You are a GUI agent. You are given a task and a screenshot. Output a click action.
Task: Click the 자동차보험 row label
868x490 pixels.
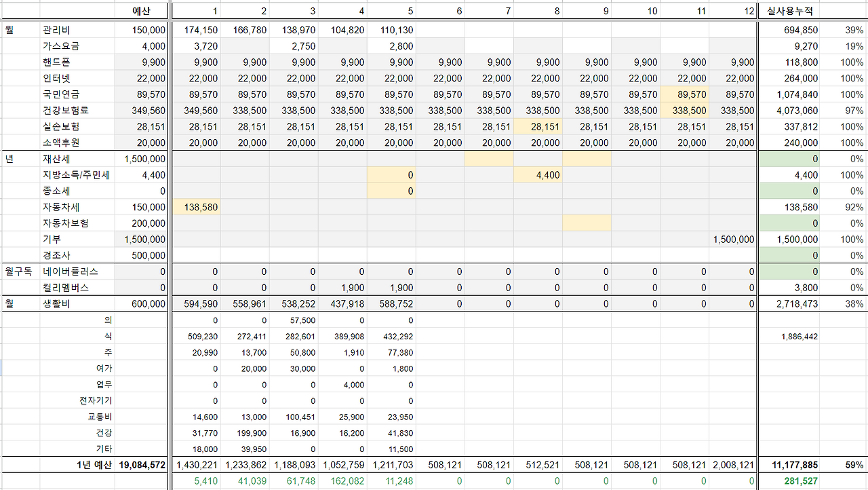coord(65,223)
